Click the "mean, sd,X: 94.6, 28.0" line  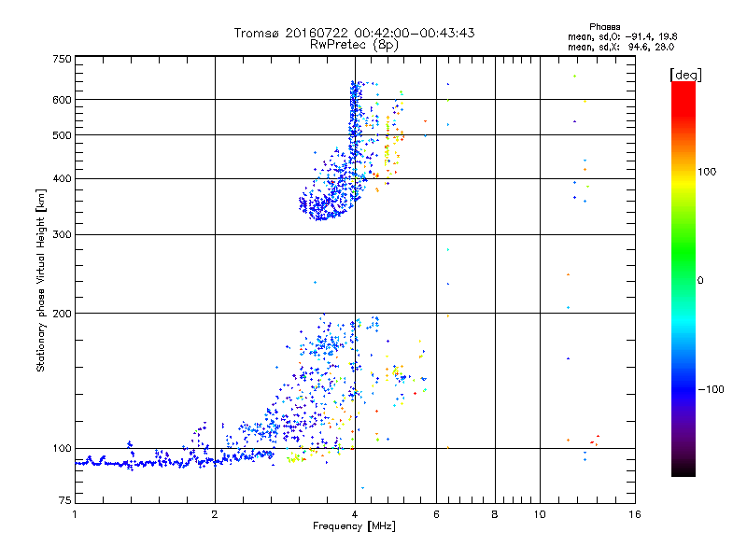[x=621, y=47]
